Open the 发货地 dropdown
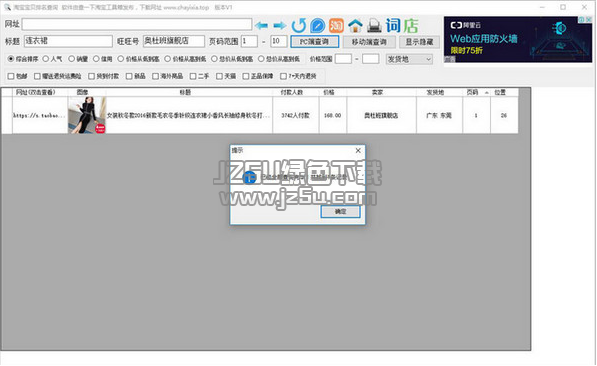The width and height of the screenshot is (597, 366). [x=409, y=59]
